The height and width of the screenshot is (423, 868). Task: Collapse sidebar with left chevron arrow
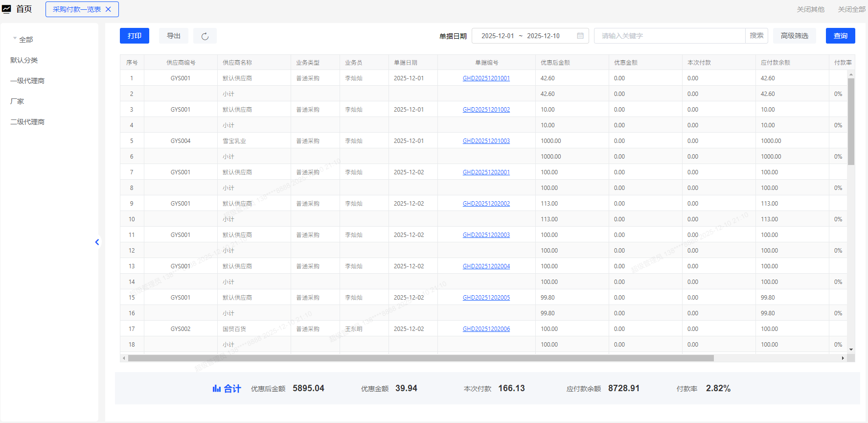pyautogui.click(x=97, y=242)
